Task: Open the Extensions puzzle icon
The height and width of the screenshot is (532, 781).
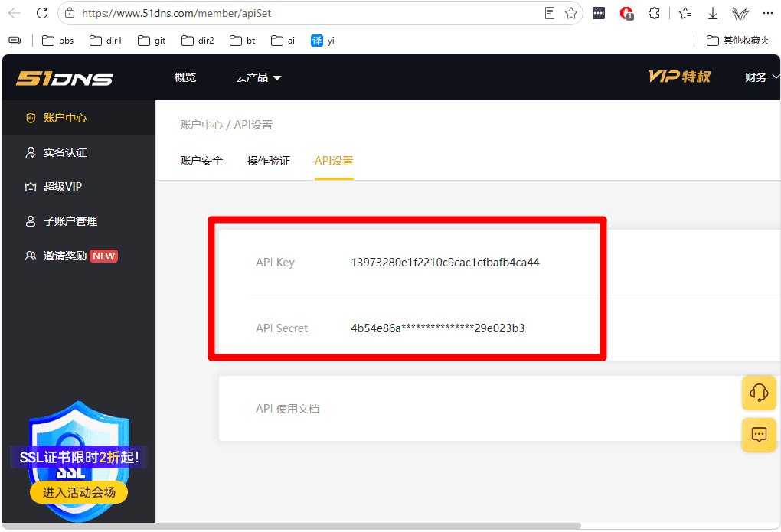Action: pyautogui.click(x=654, y=13)
